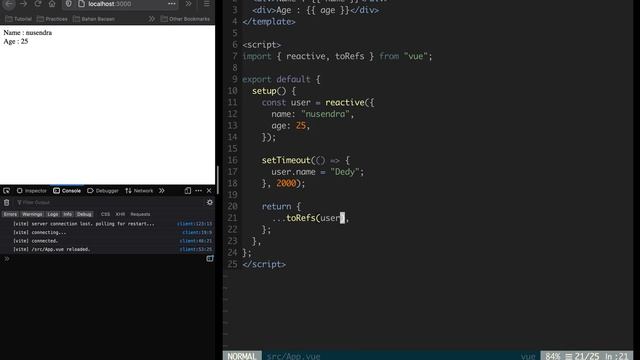Switch to the Inspector tab
Viewport: 640px width, 360px height.
coord(31,191)
